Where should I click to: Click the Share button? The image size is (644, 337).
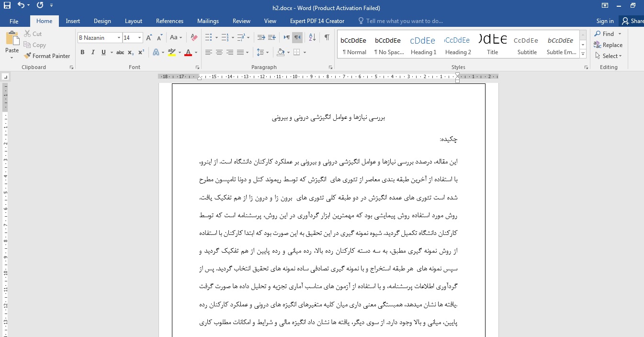[x=633, y=21]
